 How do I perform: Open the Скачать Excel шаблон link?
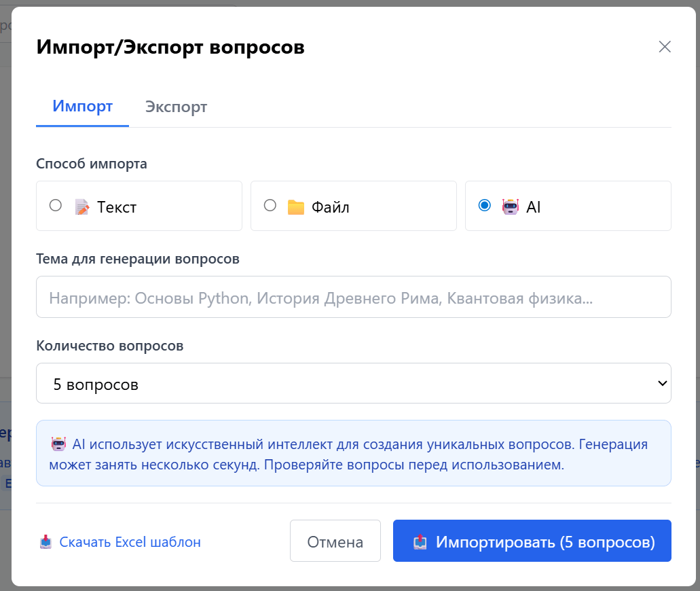pyautogui.click(x=130, y=542)
